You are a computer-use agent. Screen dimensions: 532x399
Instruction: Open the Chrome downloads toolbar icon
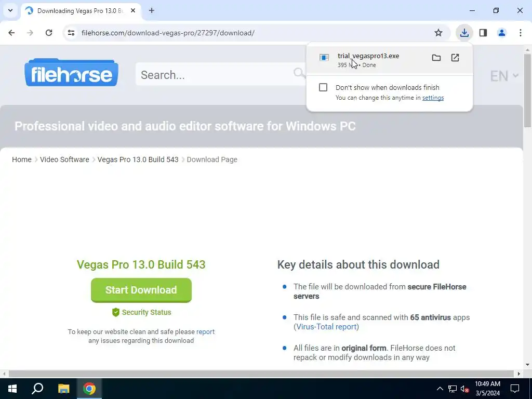464,33
